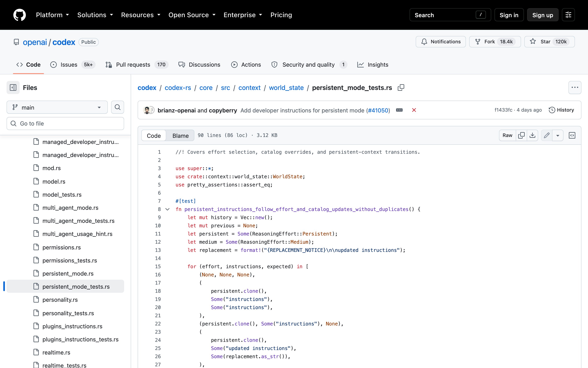Copy the file path icon
The image size is (588, 368).
[401, 88]
